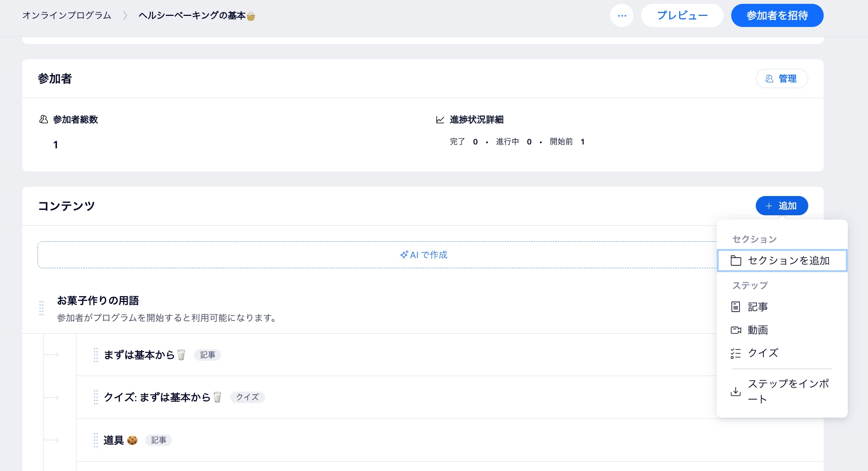Navigate to オンラインプログラム via breadcrumb
The width and height of the screenshot is (868, 471).
(x=66, y=15)
